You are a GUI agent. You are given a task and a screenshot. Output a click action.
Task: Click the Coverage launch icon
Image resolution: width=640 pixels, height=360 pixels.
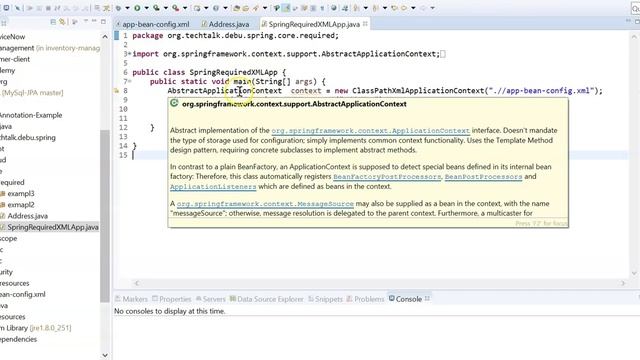click(x=156, y=8)
